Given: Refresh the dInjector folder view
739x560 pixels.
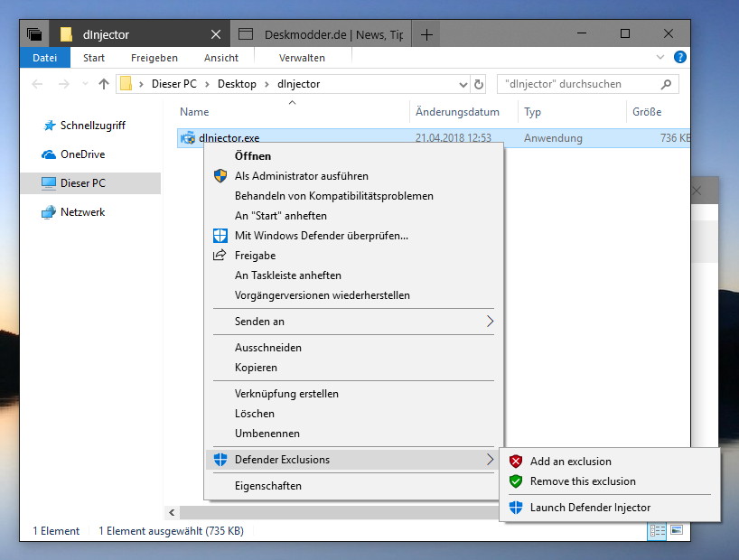Looking at the screenshot, I should pos(479,84).
